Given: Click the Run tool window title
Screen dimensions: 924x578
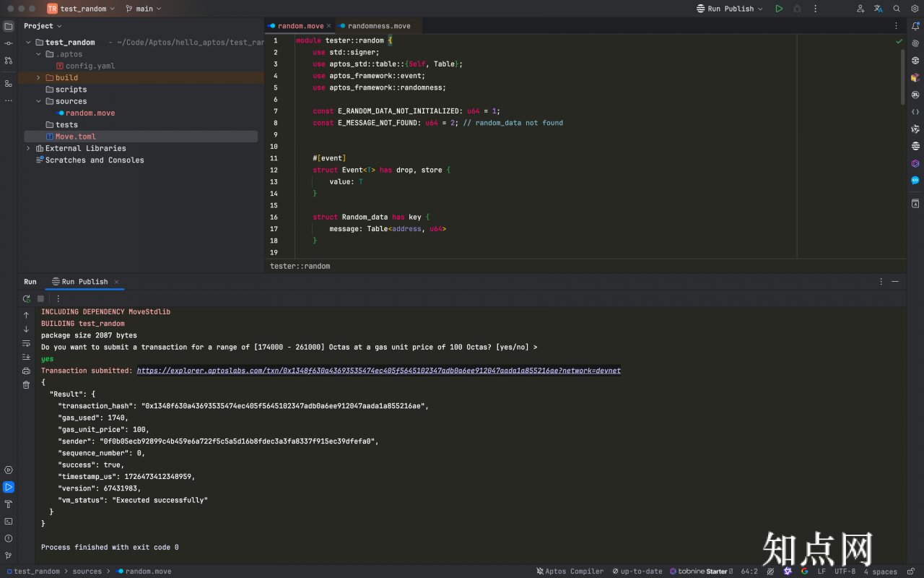Looking at the screenshot, I should (x=30, y=282).
